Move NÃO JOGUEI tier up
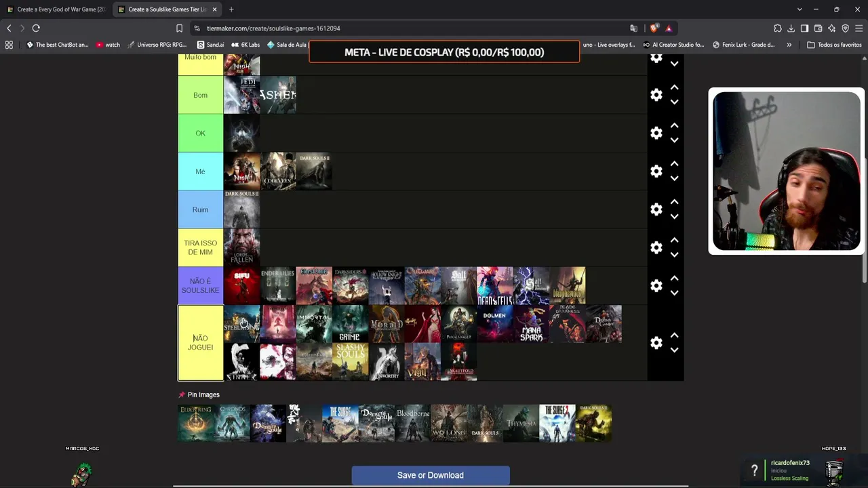The width and height of the screenshot is (868, 488). click(x=674, y=335)
